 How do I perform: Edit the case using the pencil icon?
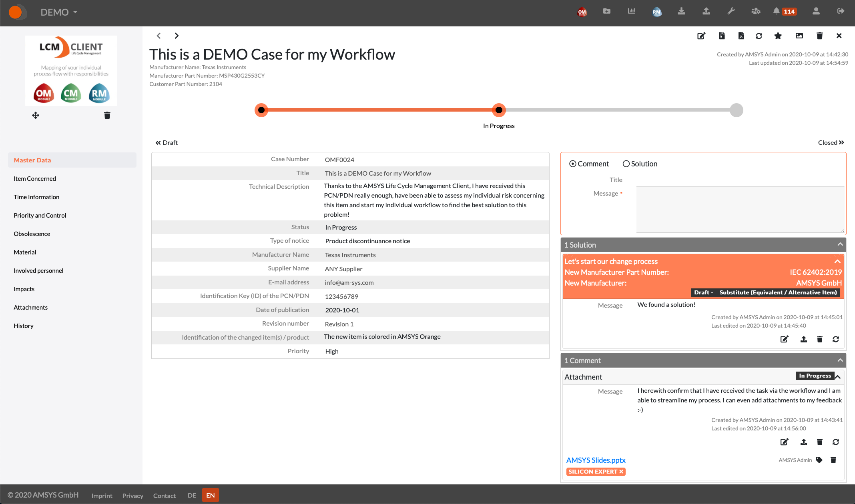click(x=701, y=36)
